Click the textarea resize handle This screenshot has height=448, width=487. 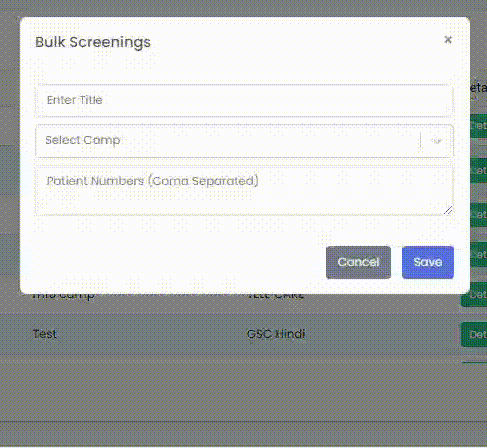[x=448, y=210]
